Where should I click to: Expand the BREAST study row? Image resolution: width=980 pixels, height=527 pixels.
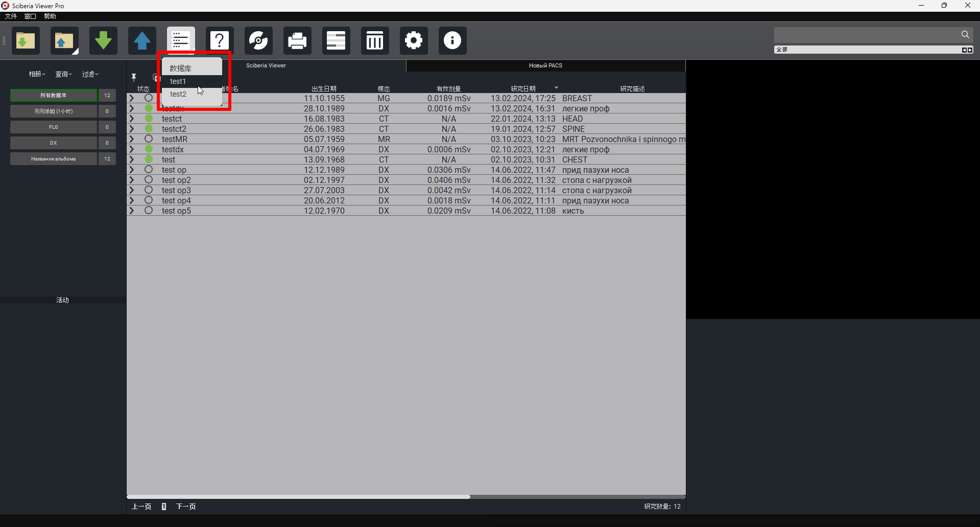coord(132,98)
